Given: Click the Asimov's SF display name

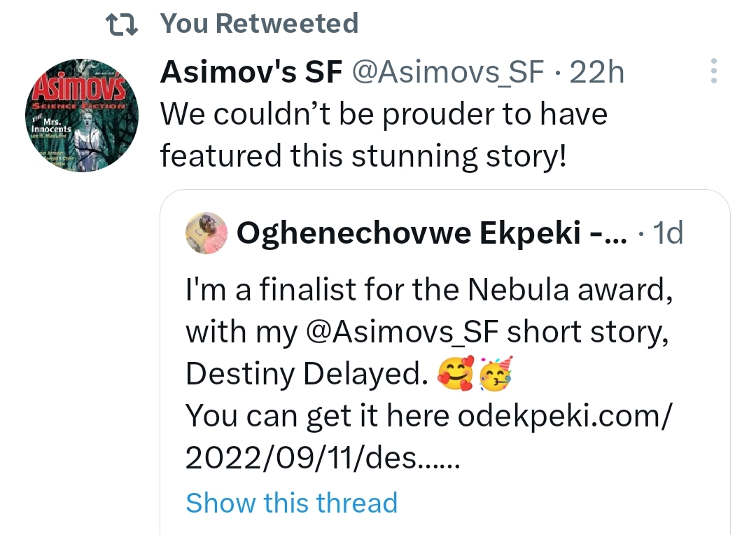Looking at the screenshot, I should [x=251, y=72].
